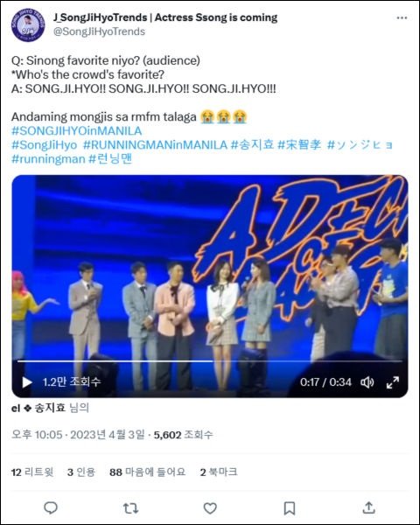The image size is (420, 525).
Task: Like the tweet with heart icon
Action: (x=210, y=508)
